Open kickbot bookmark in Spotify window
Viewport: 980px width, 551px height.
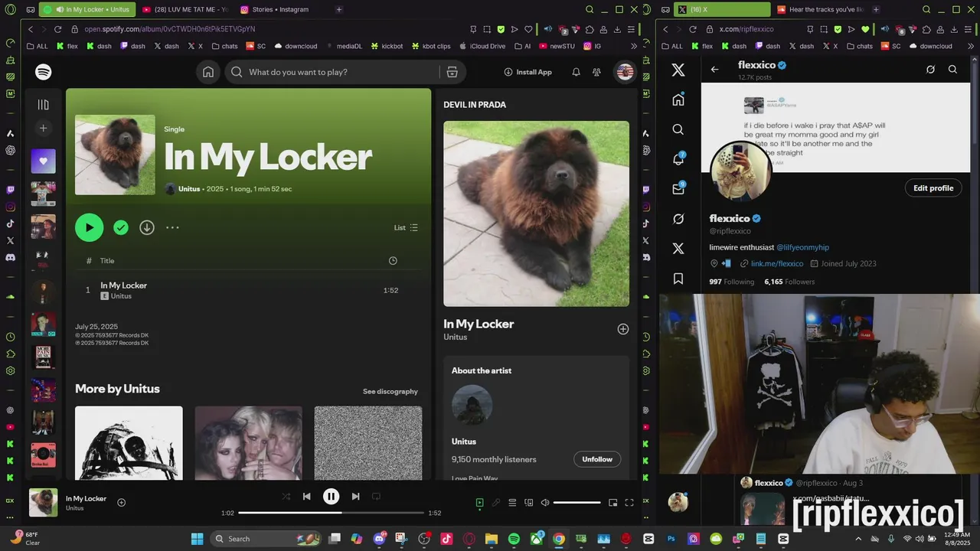pos(387,46)
